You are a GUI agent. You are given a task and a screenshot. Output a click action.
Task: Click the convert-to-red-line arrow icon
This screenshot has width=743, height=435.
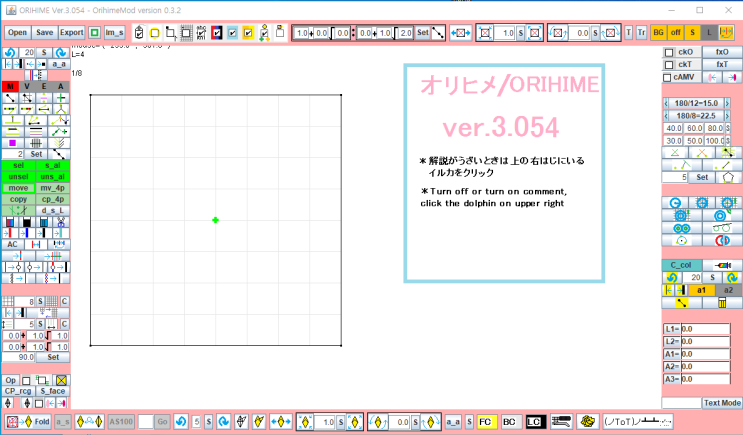pyautogui.click(x=8, y=233)
